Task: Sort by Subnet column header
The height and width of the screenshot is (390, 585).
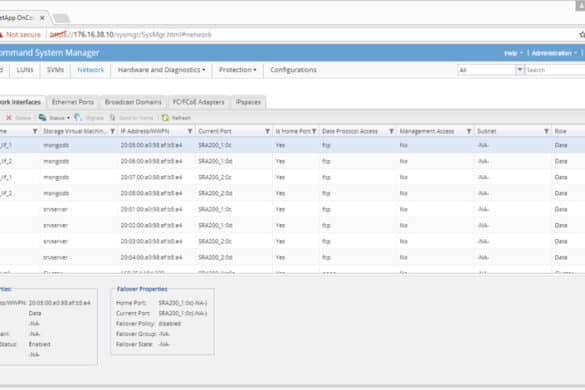Action: pyautogui.click(x=487, y=131)
